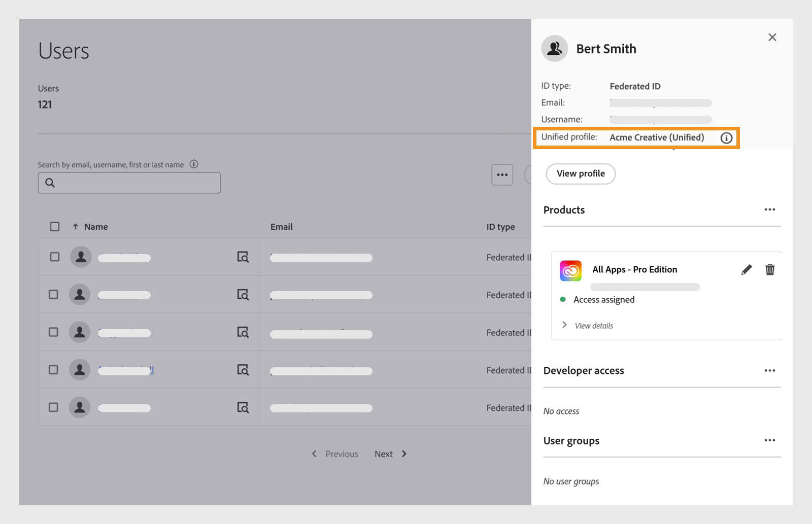Click the fourth user's avatar
This screenshot has height=524, width=812.
(x=80, y=370)
